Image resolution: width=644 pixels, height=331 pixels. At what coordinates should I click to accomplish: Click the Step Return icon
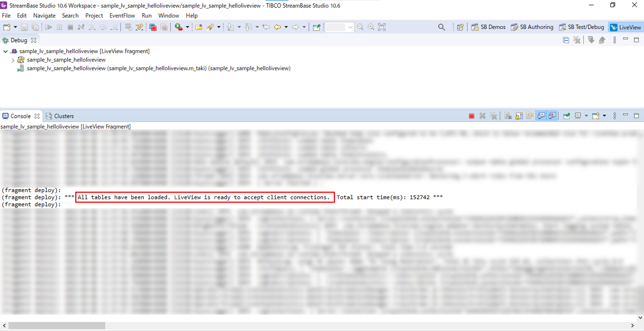pyautogui.click(x=115, y=27)
